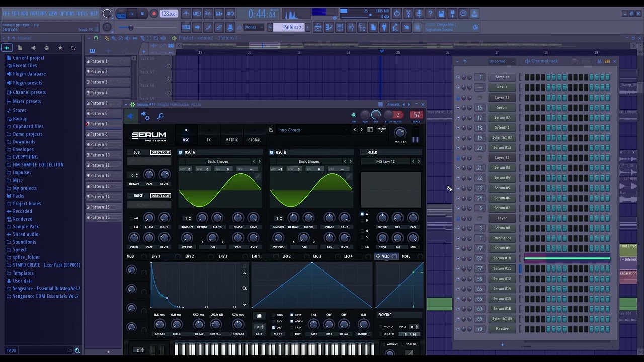
Task: Click the OSC A waveform edit pencil
Action: click(258, 176)
